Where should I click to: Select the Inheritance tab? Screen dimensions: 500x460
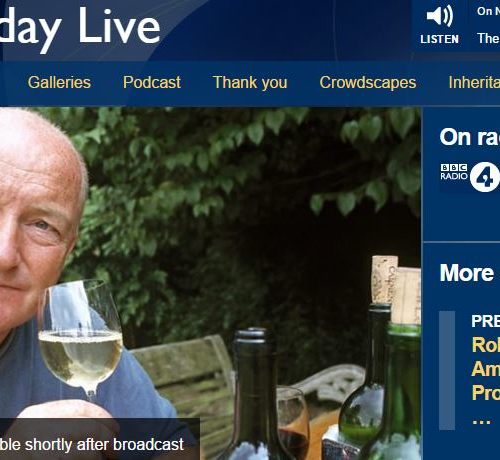(x=474, y=82)
